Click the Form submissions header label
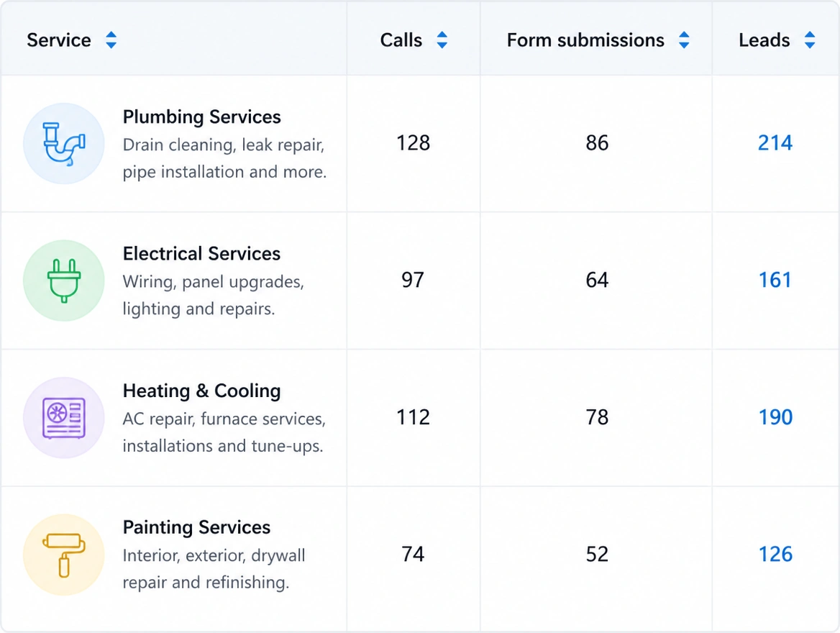 (585, 40)
